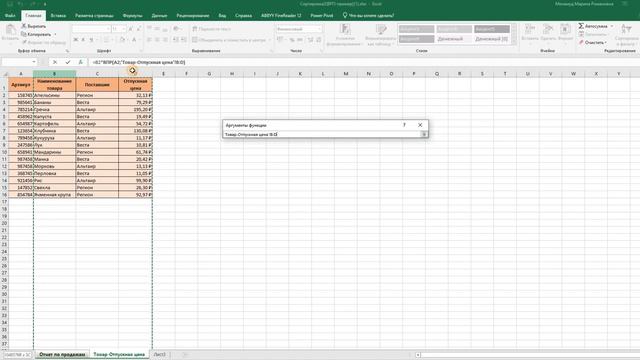Viewport: 640px width, 360px height.
Task: Click the fx insert function icon
Action: pos(80,62)
